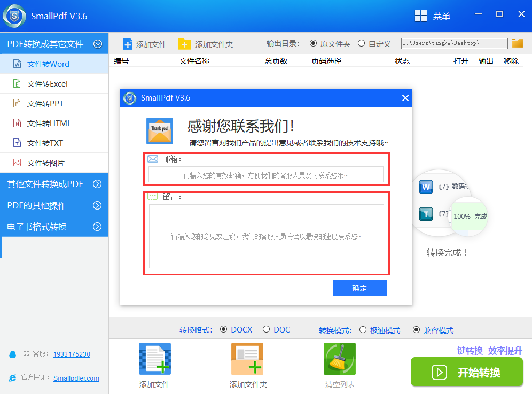Image resolution: width=532 pixels, height=394 pixels.
Task: Select 文件转TXT in the sidebar
Action: pyautogui.click(x=54, y=143)
